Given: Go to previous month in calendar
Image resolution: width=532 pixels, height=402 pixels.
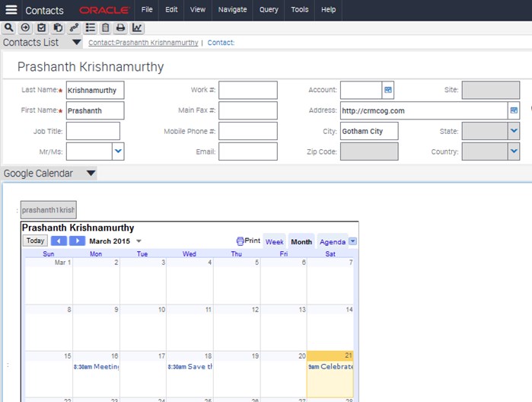Looking at the screenshot, I should (59, 241).
